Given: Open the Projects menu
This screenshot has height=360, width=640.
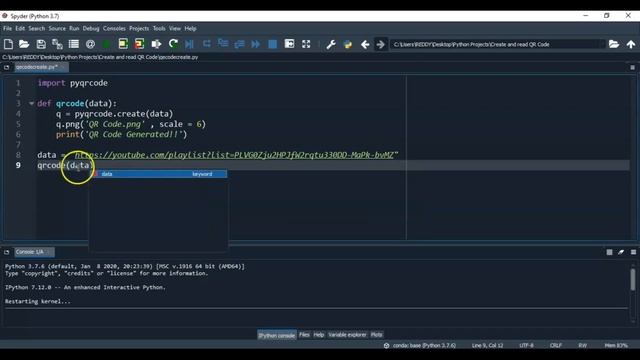Looking at the screenshot, I should [139, 29].
